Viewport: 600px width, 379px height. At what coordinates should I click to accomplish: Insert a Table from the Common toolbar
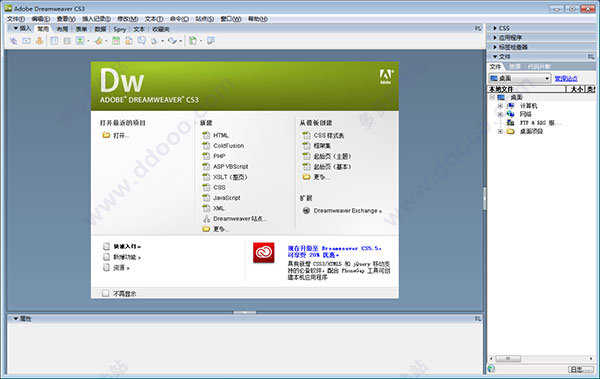(x=54, y=41)
